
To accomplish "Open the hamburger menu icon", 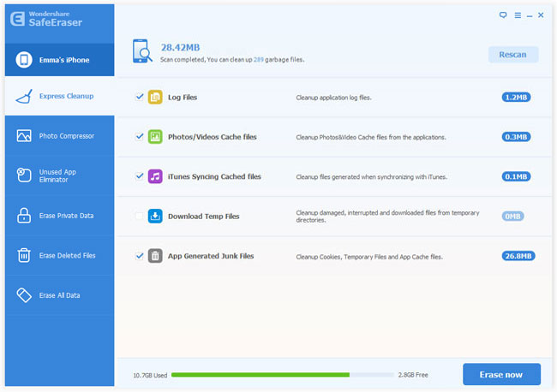I will click(518, 15).
